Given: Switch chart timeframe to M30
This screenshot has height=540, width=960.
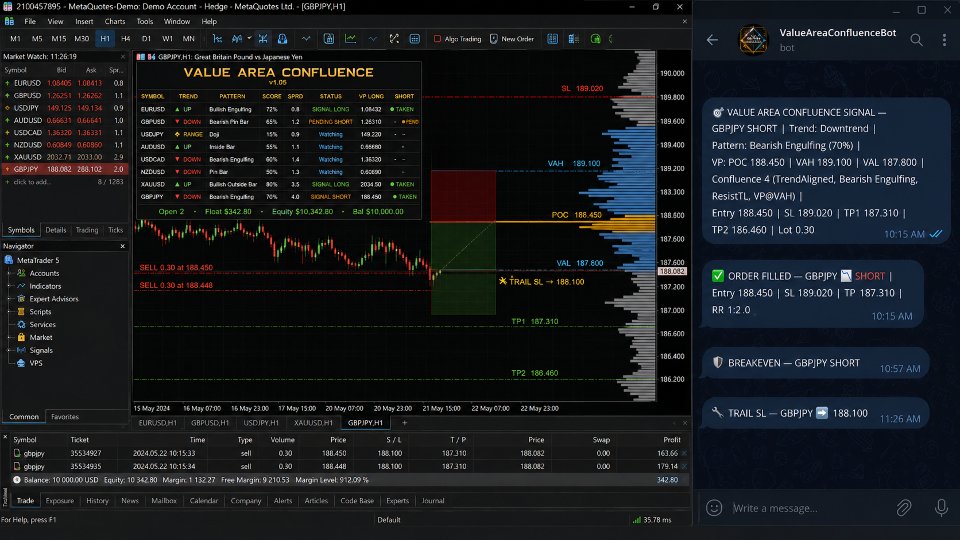Looking at the screenshot, I should [81, 39].
